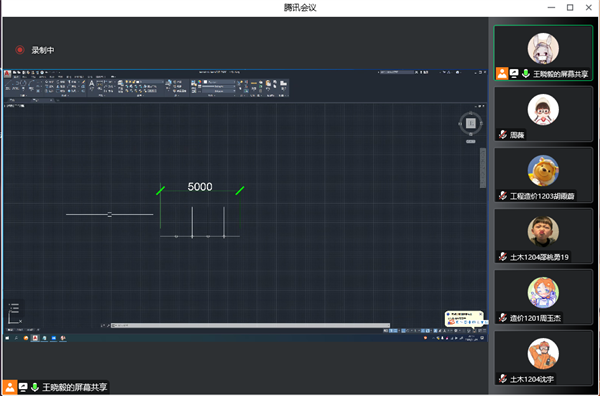
Task: Click the Base view icon in ribbon
Action: 284,84
